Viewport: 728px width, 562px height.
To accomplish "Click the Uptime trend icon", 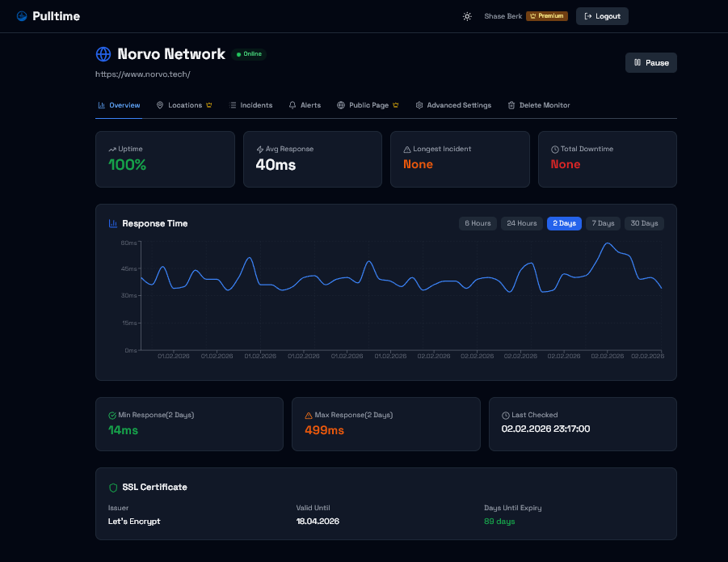I will point(112,150).
